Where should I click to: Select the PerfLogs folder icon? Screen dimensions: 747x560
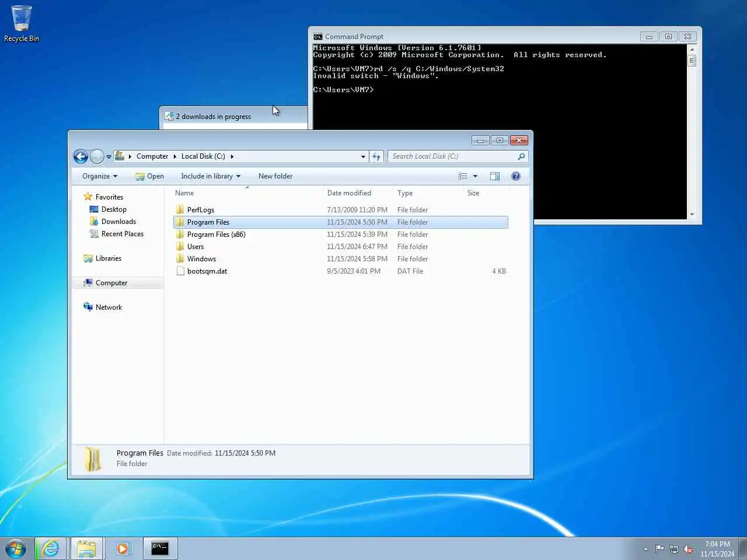180,209
